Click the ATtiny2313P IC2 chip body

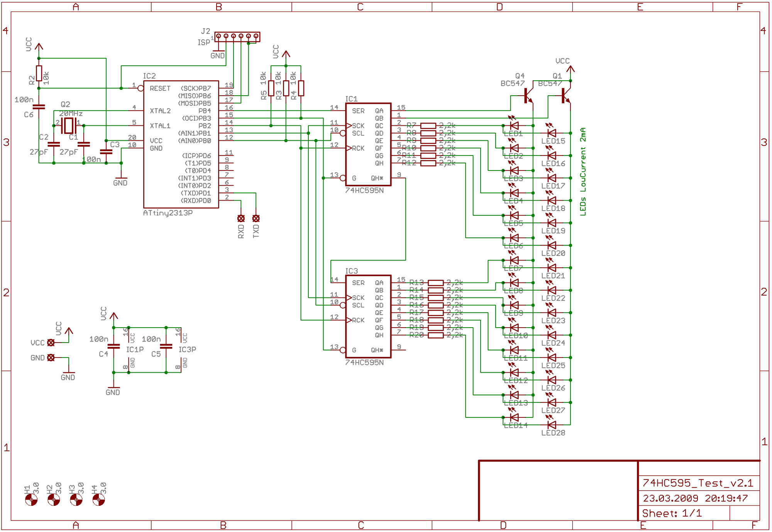[181, 144]
